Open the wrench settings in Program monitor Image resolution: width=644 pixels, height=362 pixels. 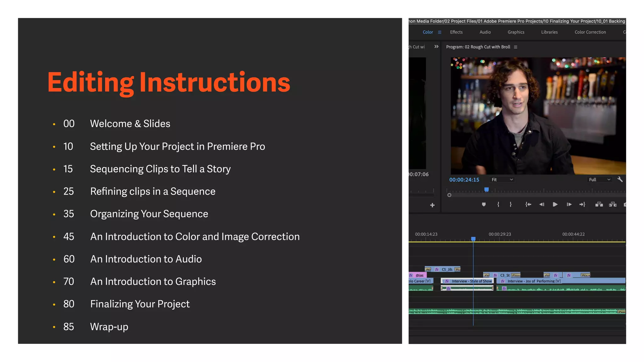620,179
